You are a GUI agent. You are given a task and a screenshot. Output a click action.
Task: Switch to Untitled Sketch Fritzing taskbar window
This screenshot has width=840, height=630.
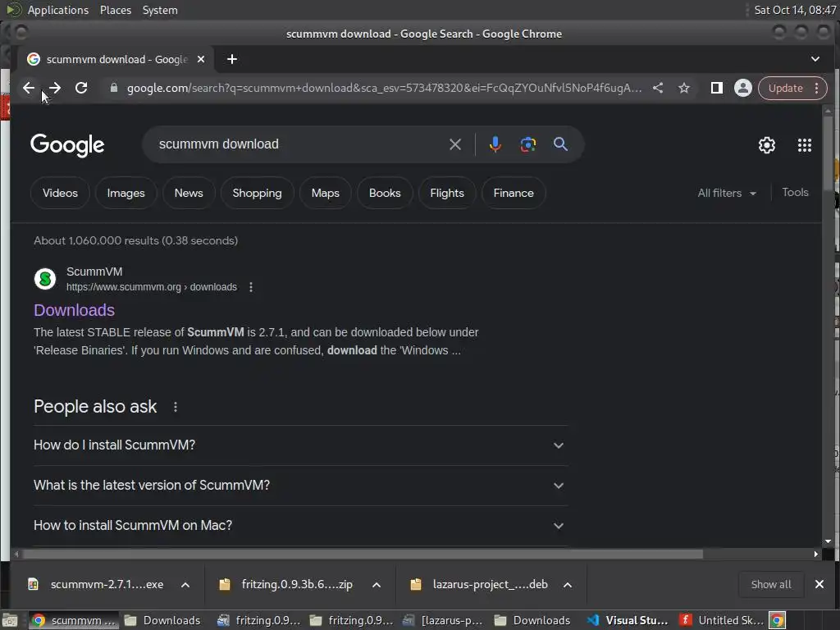click(721, 620)
